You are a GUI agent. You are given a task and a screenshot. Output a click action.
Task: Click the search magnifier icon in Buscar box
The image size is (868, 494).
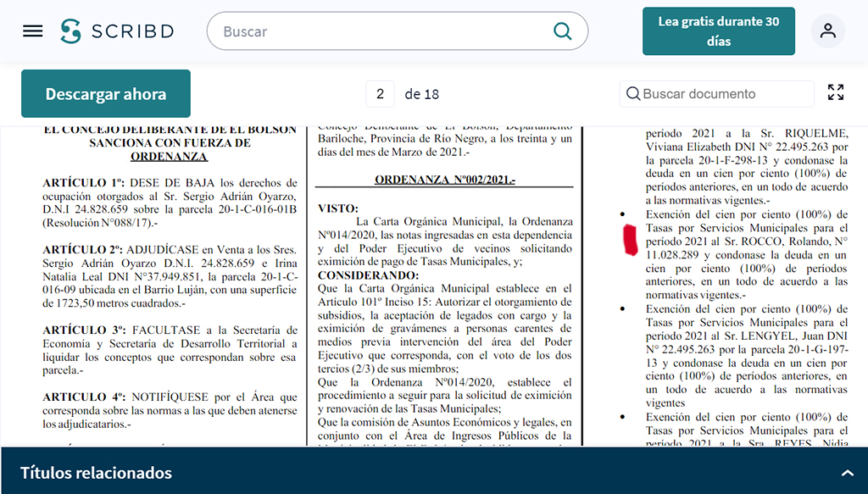563,31
